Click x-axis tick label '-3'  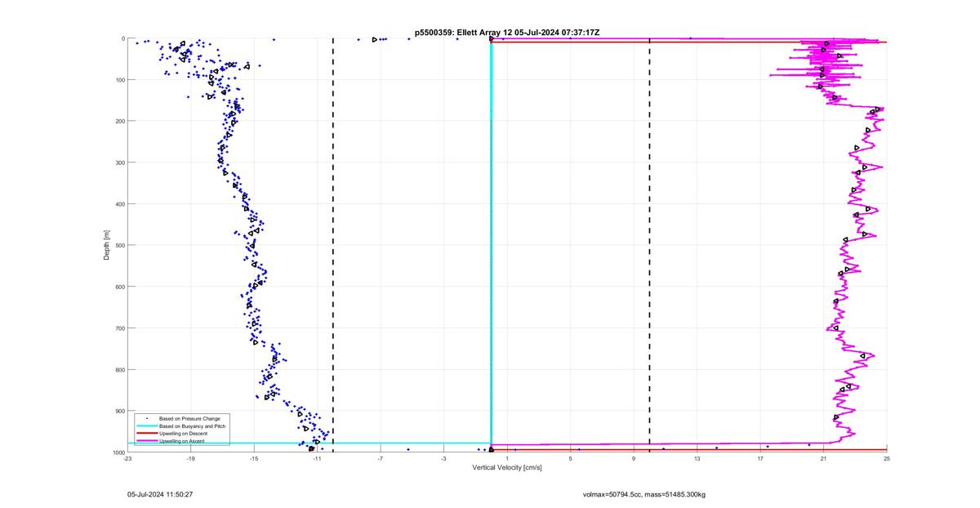pyautogui.click(x=443, y=459)
